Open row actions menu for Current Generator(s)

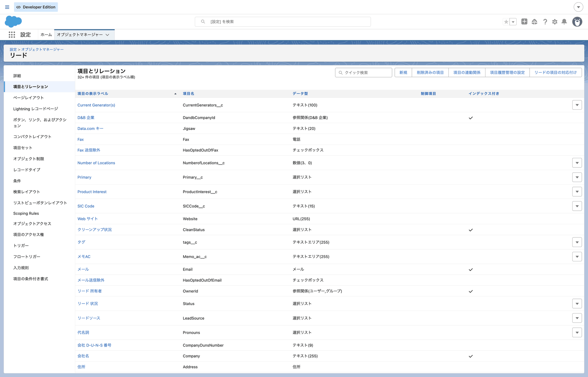coord(577,105)
